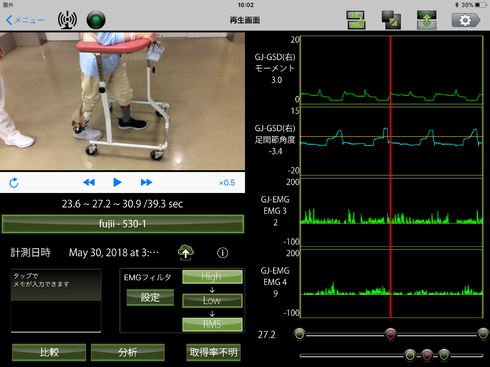Tap the walker video frame
This screenshot has height=367, width=490.
point(122,101)
